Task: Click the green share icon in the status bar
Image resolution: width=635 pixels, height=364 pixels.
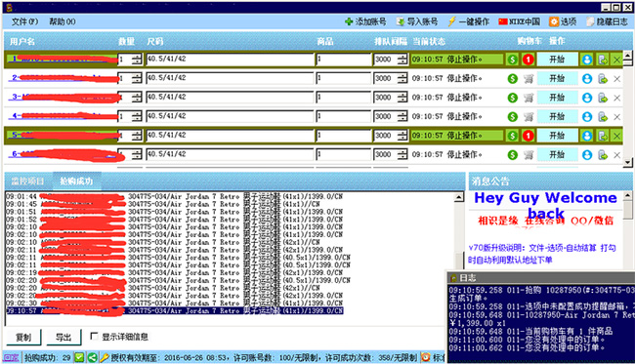Action: (93, 357)
